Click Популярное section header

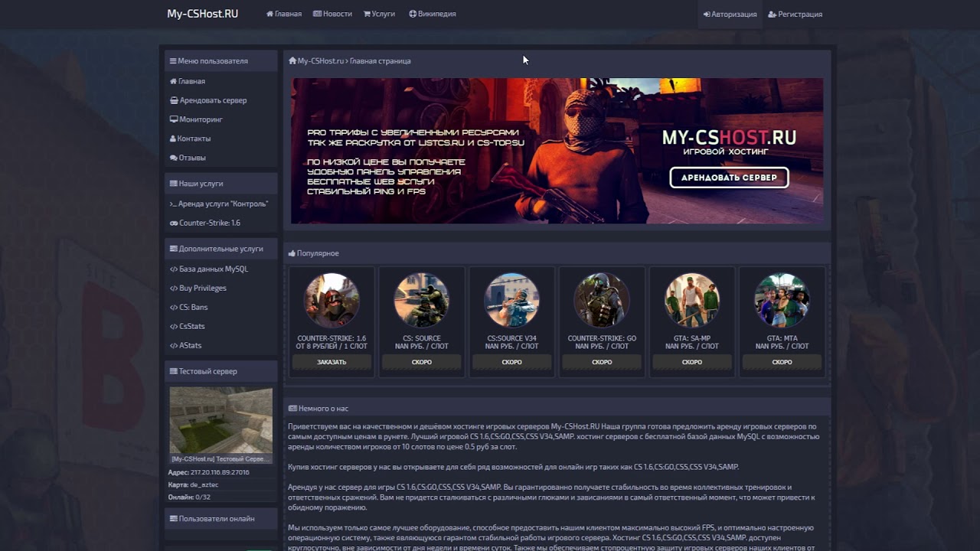click(x=557, y=253)
